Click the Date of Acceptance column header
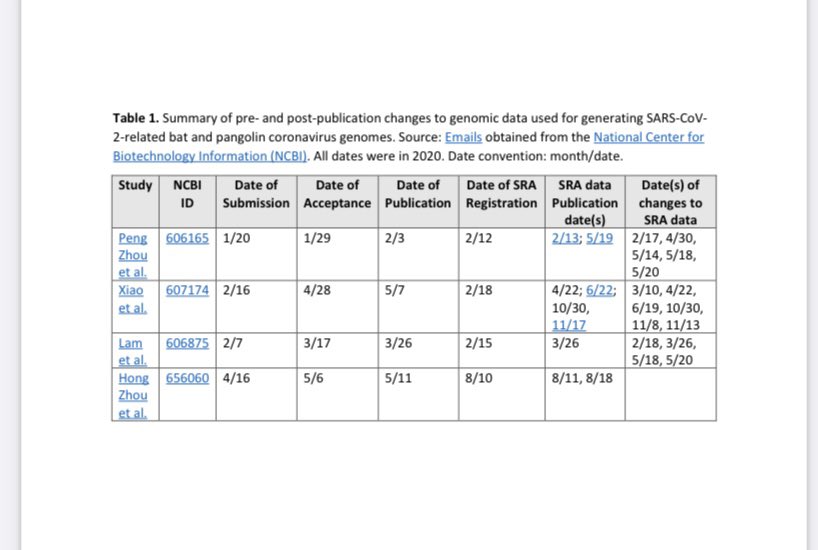The height and width of the screenshot is (550, 818). tap(337, 194)
